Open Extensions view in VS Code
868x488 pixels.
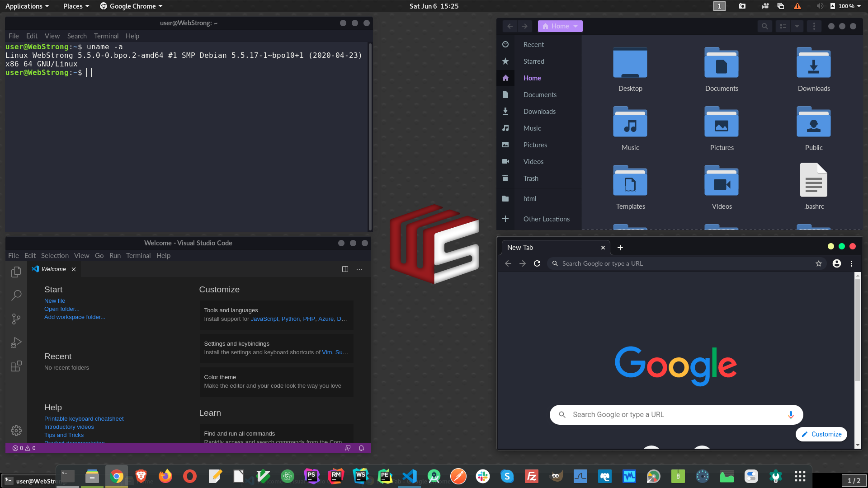[16, 366]
